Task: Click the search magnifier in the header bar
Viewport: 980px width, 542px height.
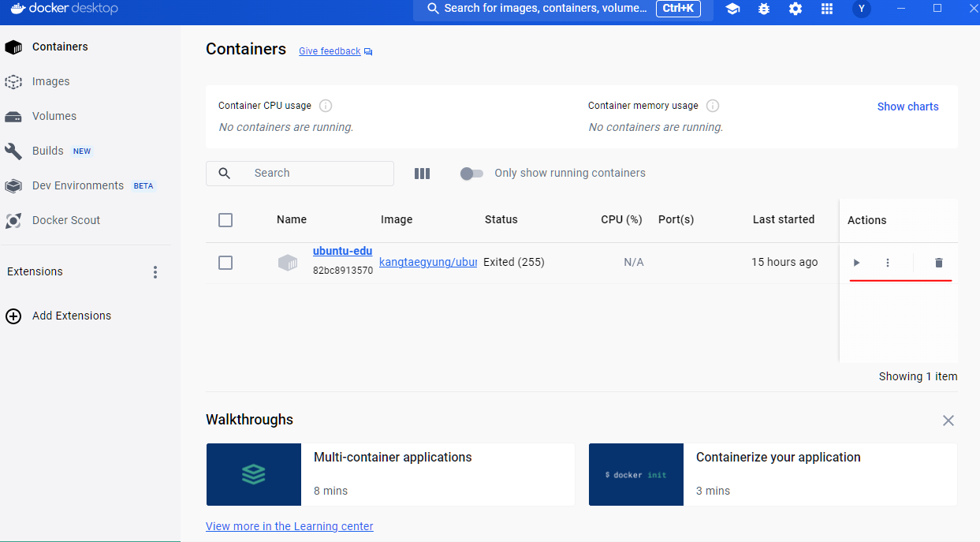Action: 433,9
